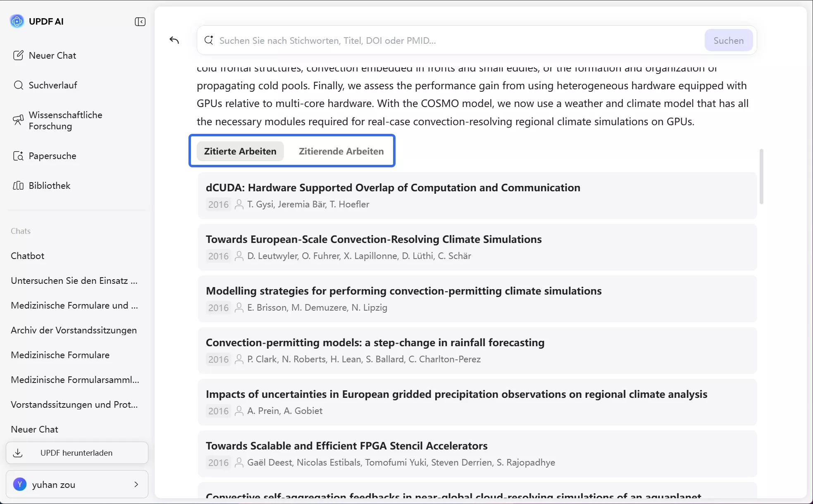Click the paper search input field
The image size is (813, 504).
pyautogui.click(x=455, y=40)
